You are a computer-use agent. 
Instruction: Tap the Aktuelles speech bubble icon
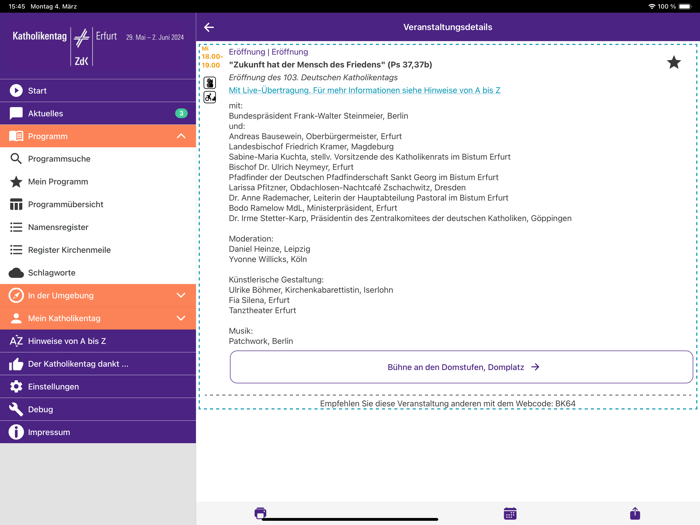tap(16, 113)
